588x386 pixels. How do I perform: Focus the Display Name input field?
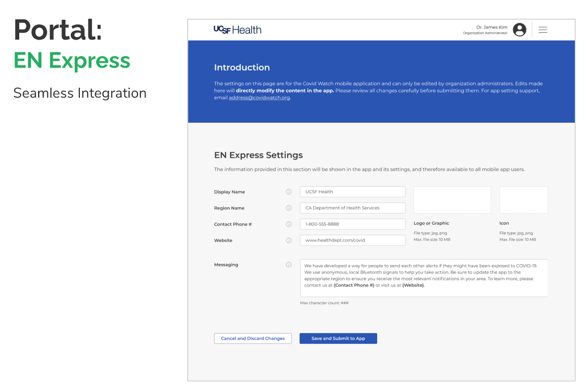(x=353, y=192)
